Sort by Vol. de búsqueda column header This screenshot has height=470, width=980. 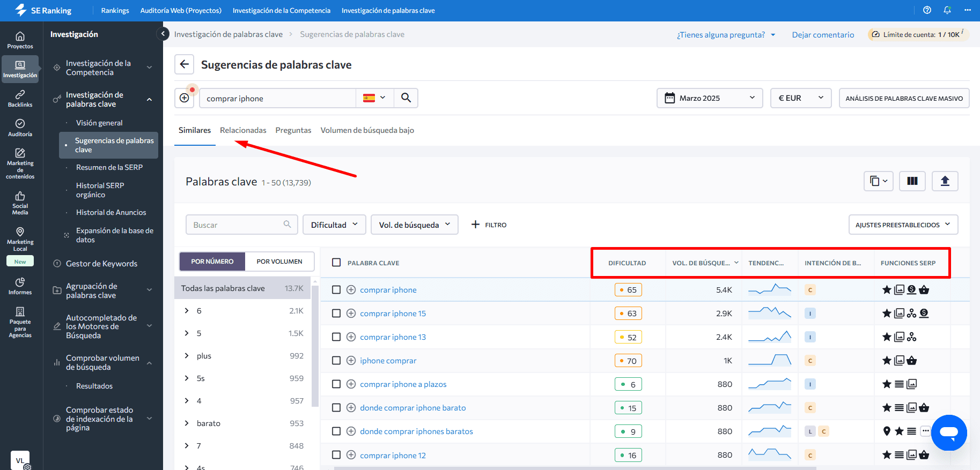pyautogui.click(x=705, y=263)
